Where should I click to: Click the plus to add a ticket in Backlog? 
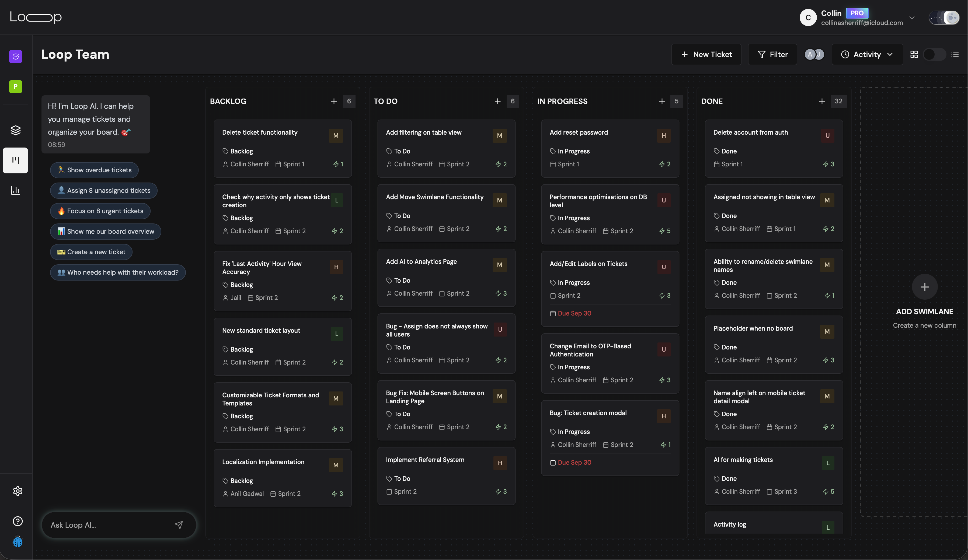pyautogui.click(x=333, y=101)
